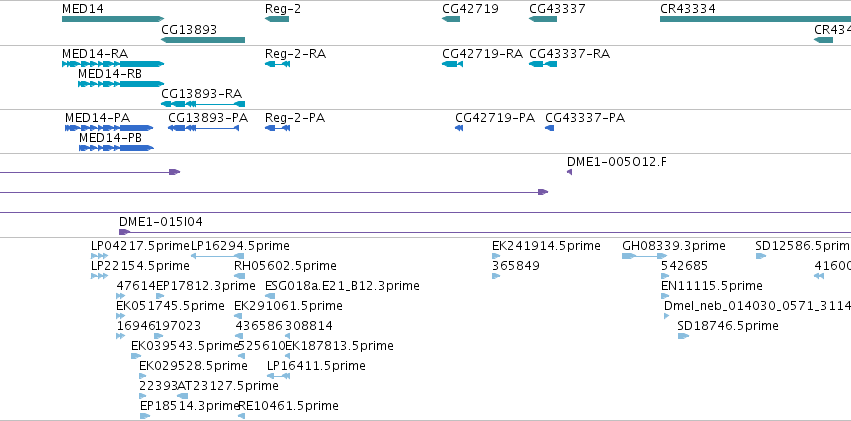Select the MED14-RB transcript glyph
Screen dimensions: 851x421
(121, 84)
